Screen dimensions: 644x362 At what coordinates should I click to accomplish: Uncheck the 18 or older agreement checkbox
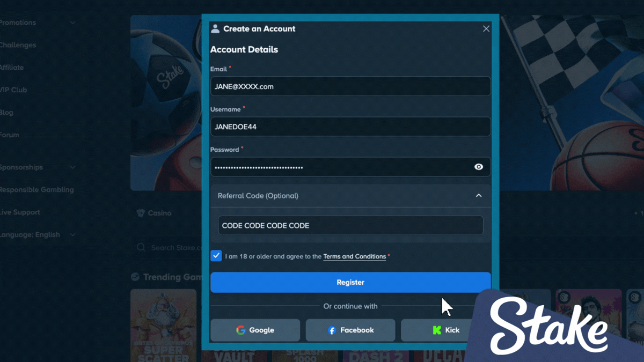(x=216, y=256)
